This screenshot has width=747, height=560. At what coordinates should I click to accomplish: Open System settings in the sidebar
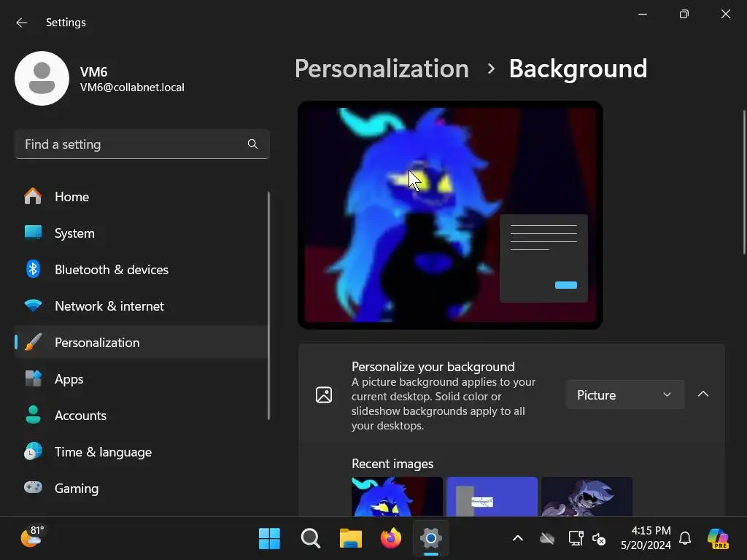pos(142,233)
